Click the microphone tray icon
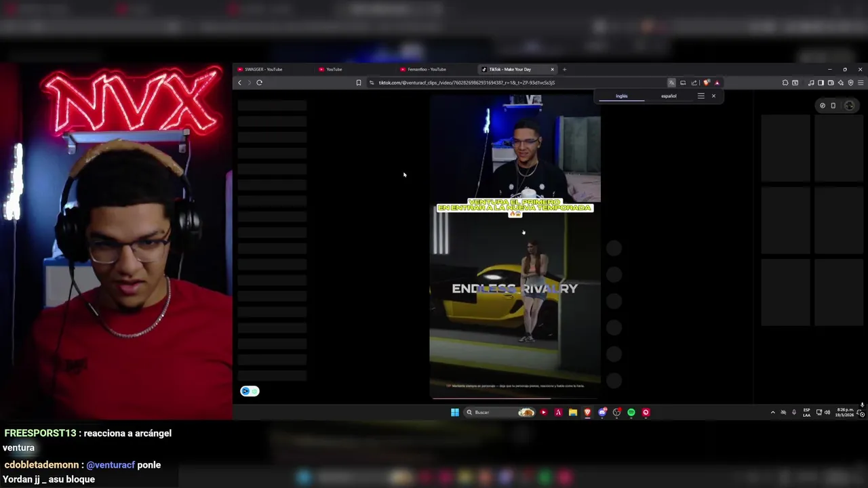This screenshot has width=868, height=488. 794,412
